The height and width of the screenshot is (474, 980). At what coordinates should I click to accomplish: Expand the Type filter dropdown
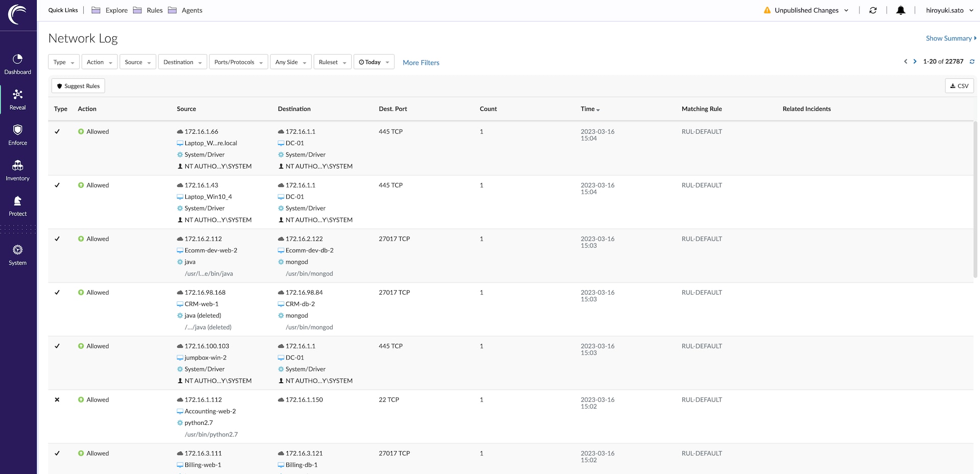coord(64,62)
